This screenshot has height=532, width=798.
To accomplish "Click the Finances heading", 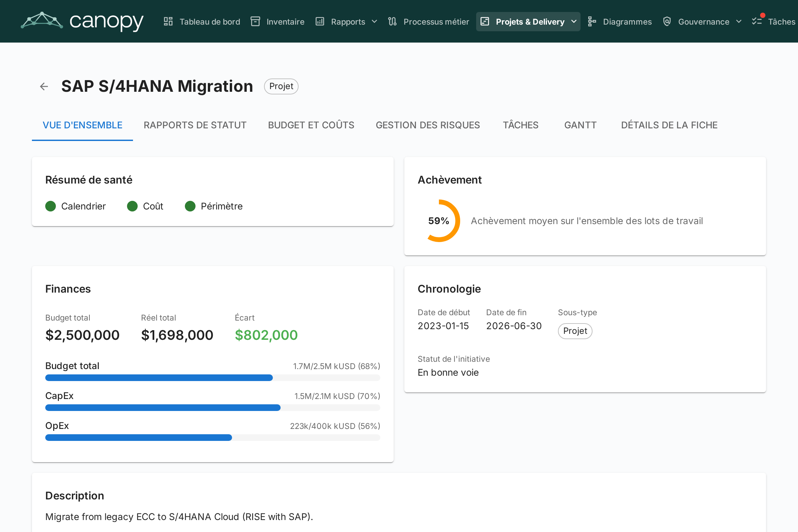I will [68, 289].
